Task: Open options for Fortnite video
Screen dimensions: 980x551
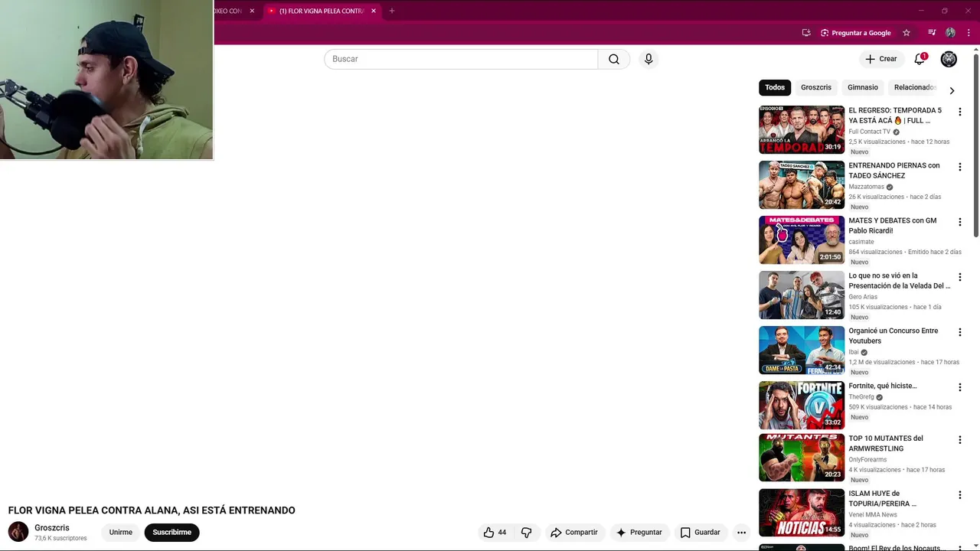Action: (x=959, y=387)
